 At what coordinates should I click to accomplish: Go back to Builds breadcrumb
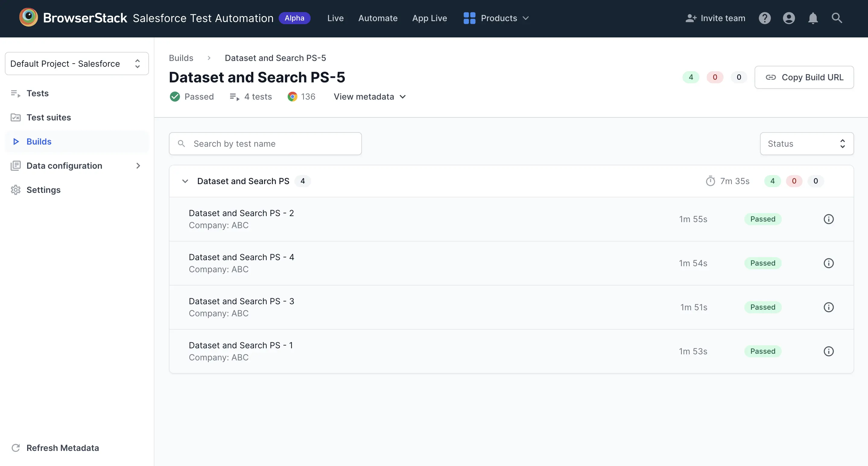(181, 58)
